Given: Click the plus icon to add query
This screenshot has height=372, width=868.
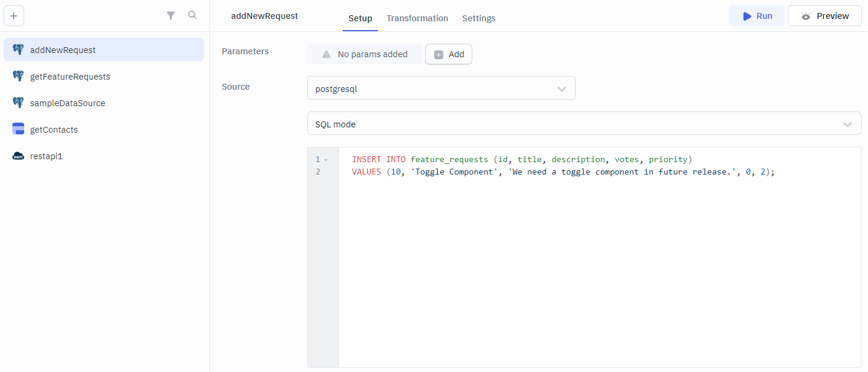Looking at the screenshot, I should click(x=14, y=16).
